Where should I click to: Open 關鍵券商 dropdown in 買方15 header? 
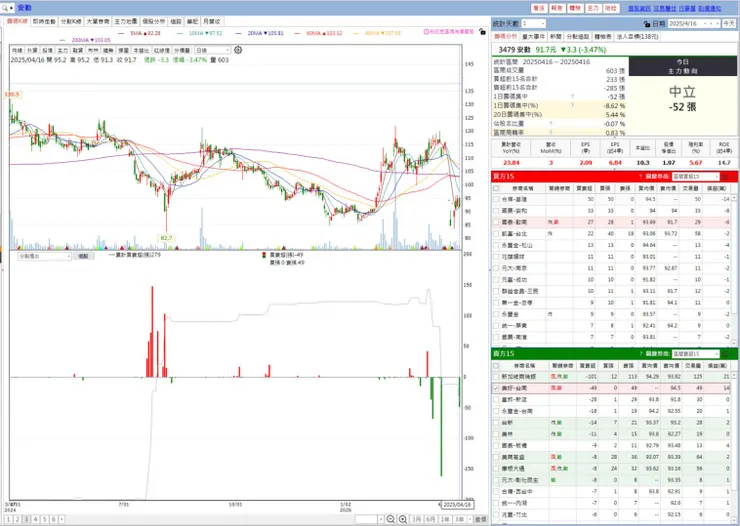coord(695,176)
